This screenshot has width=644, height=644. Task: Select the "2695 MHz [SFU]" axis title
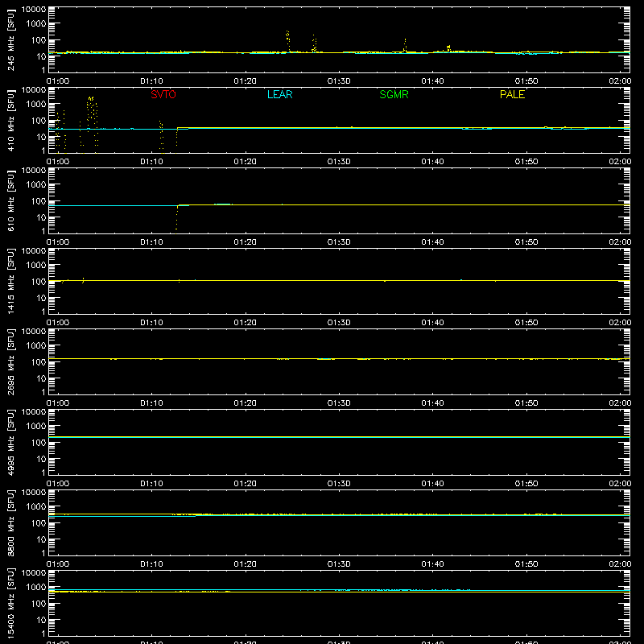[x=10, y=361]
